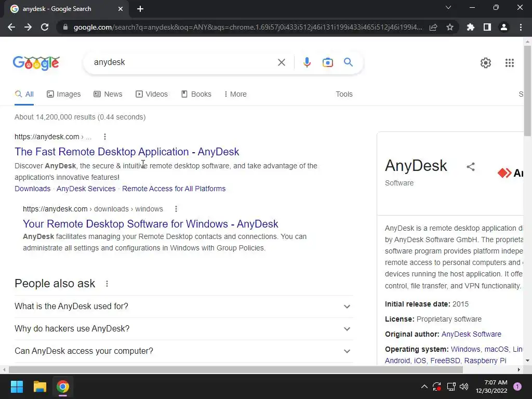
Task: Click the browser back arrow
Action: click(x=11, y=27)
